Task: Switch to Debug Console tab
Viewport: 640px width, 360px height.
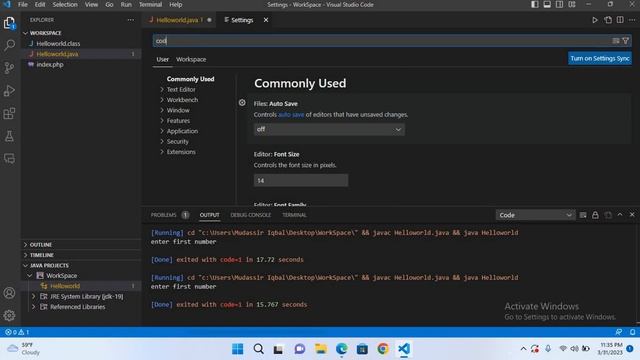Action: pos(251,215)
